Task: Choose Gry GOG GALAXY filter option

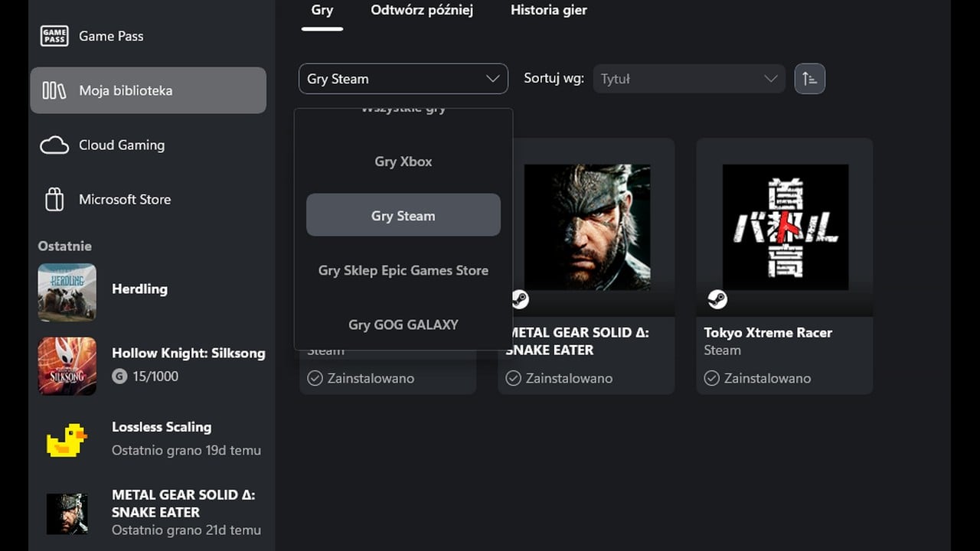Action: [403, 324]
